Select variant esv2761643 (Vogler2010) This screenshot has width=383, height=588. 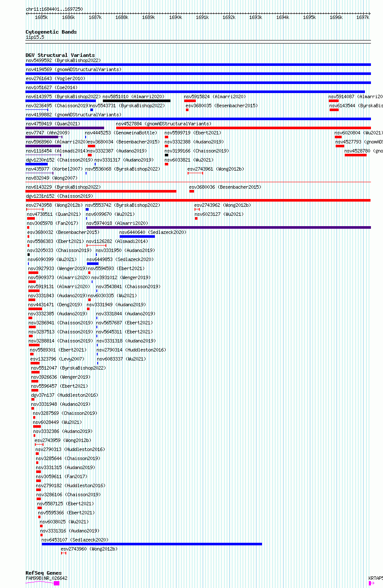56,79
